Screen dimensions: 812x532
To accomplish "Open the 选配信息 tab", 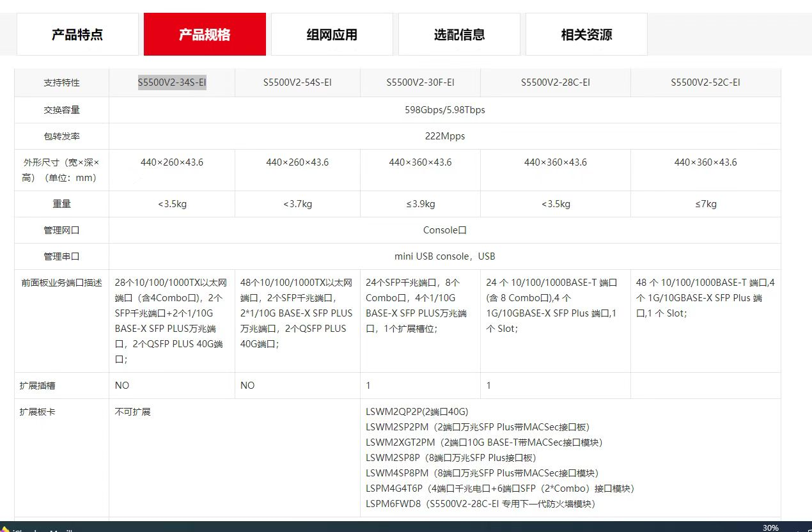I will (x=459, y=35).
